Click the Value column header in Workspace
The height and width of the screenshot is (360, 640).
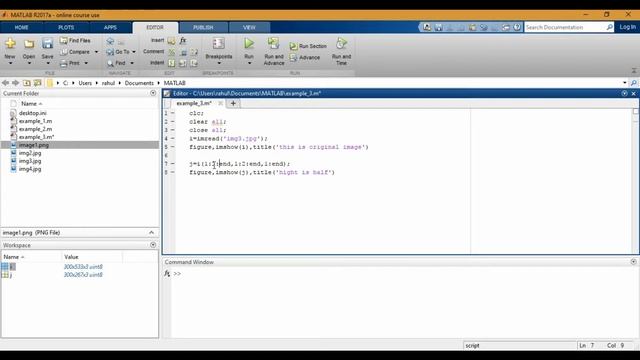pos(92,257)
